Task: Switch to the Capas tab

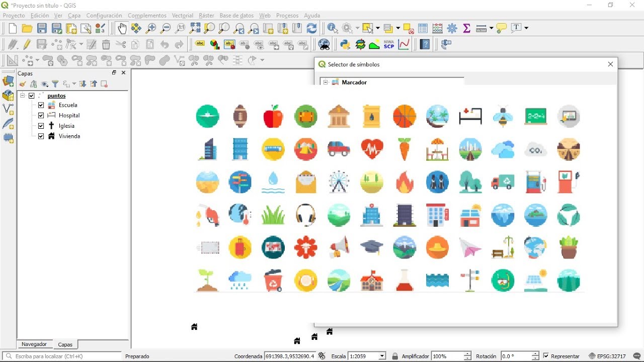Action: (x=65, y=345)
